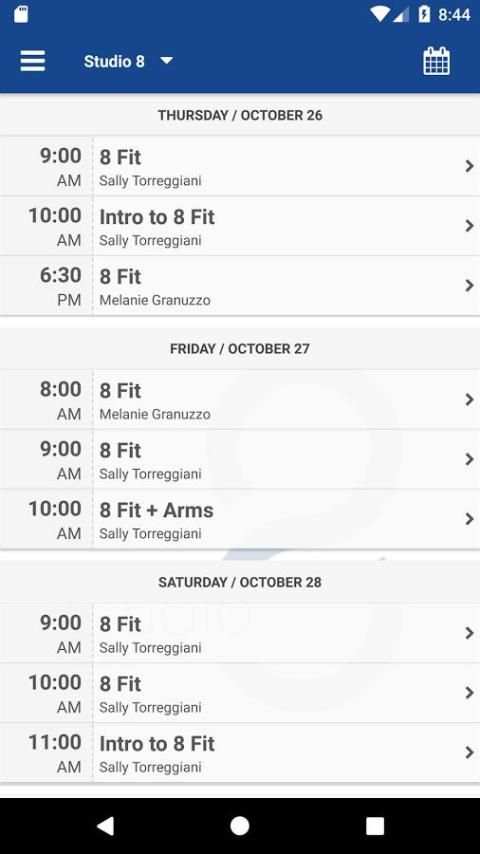
Task: Tap the Android home circle button
Action: [x=240, y=826]
